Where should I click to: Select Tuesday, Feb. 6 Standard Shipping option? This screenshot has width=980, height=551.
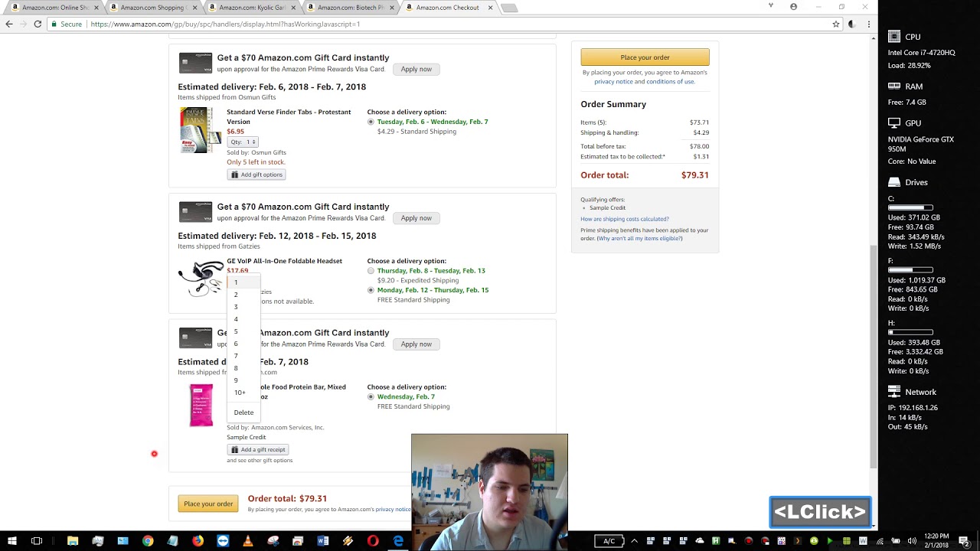[x=371, y=122]
